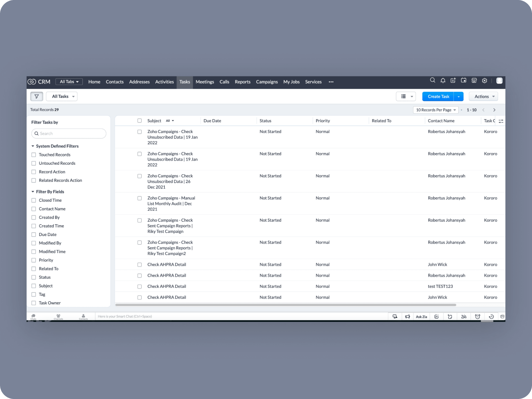
Task: Open the calendar icon in top bar
Action: (x=464, y=80)
